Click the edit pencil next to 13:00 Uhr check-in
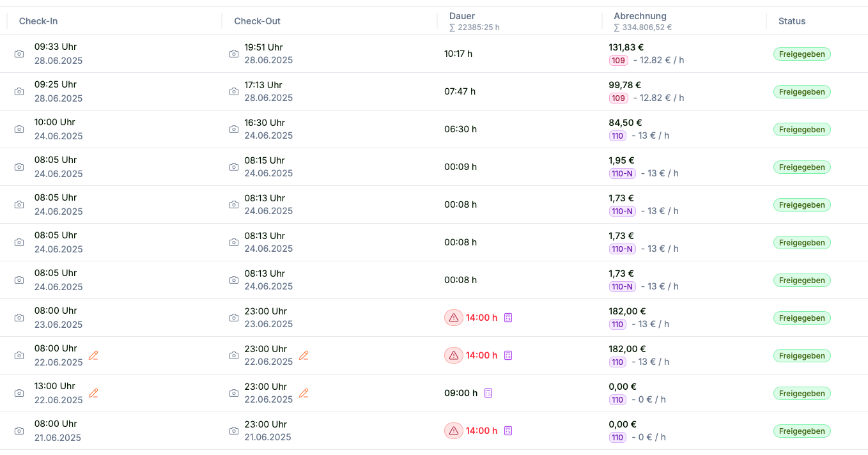868x455 pixels. pyautogui.click(x=93, y=393)
